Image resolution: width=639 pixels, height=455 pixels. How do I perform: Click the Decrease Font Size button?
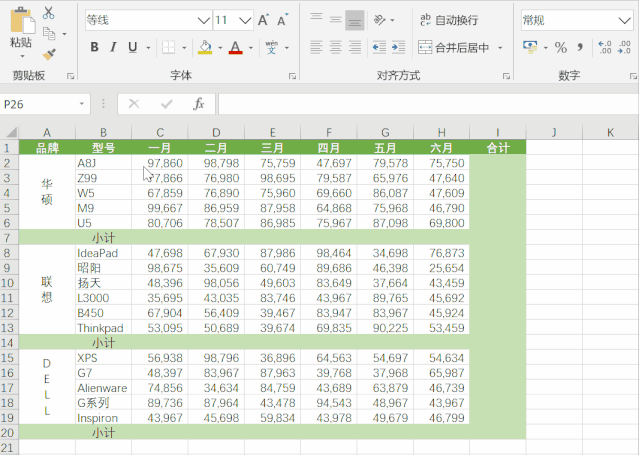pyautogui.click(x=282, y=20)
